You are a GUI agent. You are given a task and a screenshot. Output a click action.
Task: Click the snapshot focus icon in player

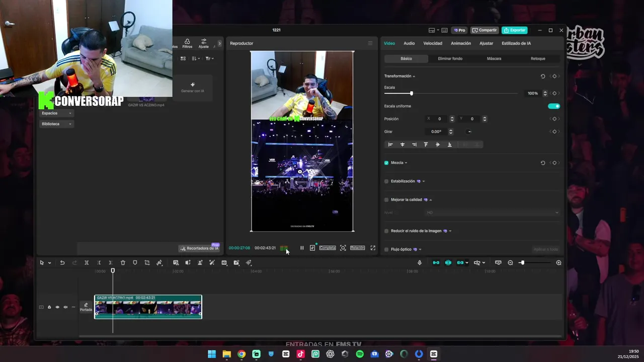tap(343, 248)
